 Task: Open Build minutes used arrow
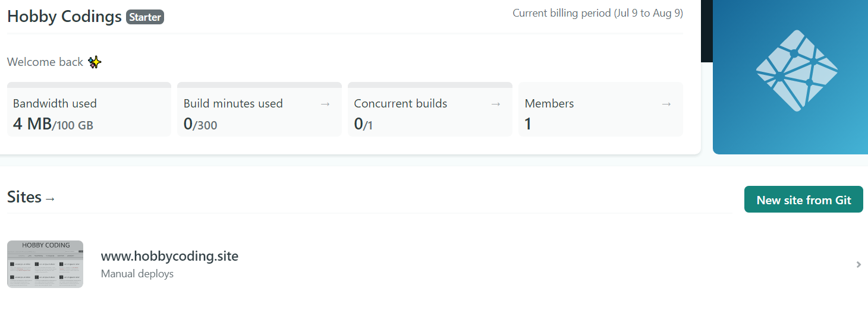coord(325,104)
